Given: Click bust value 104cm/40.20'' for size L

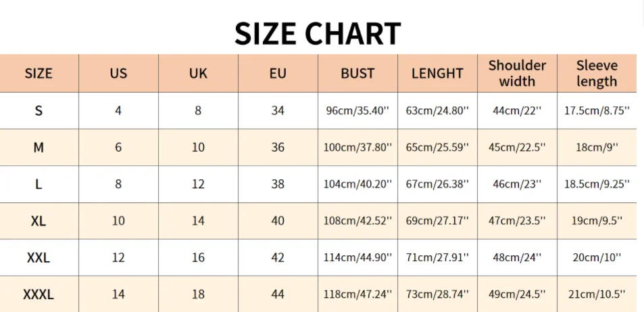Looking at the screenshot, I should coord(357,184).
